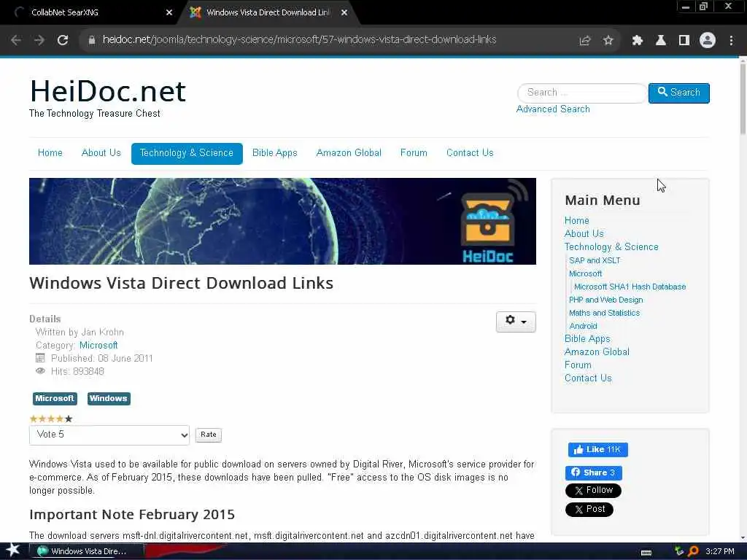747x560 pixels.
Task: Click the page vertical scrollbar thumb
Action: (x=743, y=98)
